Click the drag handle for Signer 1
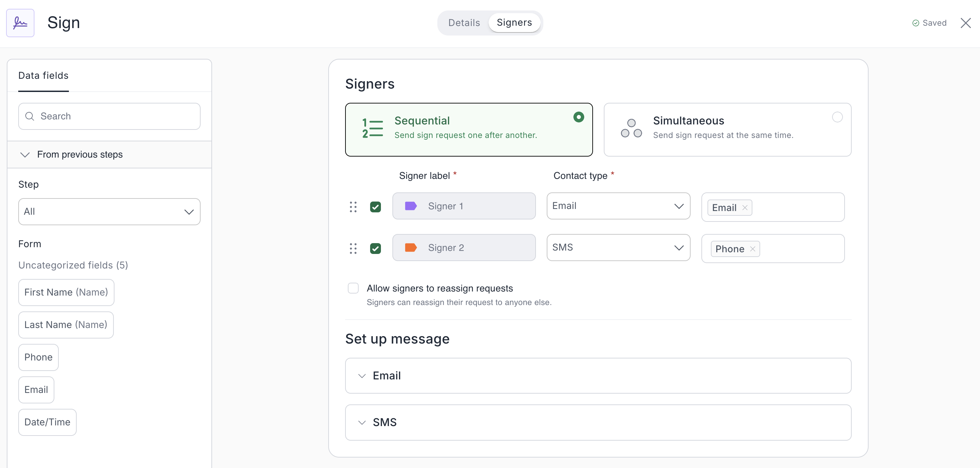Screen dimensions: 980x468 point(353,207)
